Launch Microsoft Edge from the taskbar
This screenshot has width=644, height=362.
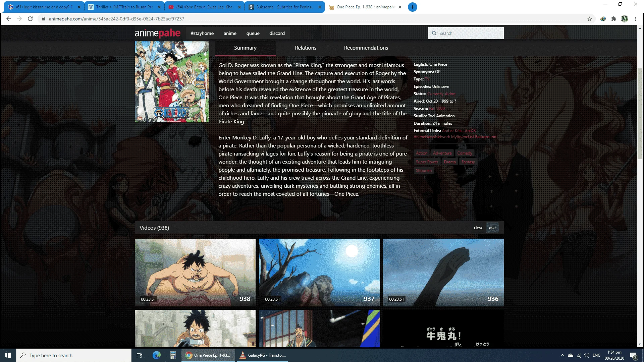(x=156, y=355)
